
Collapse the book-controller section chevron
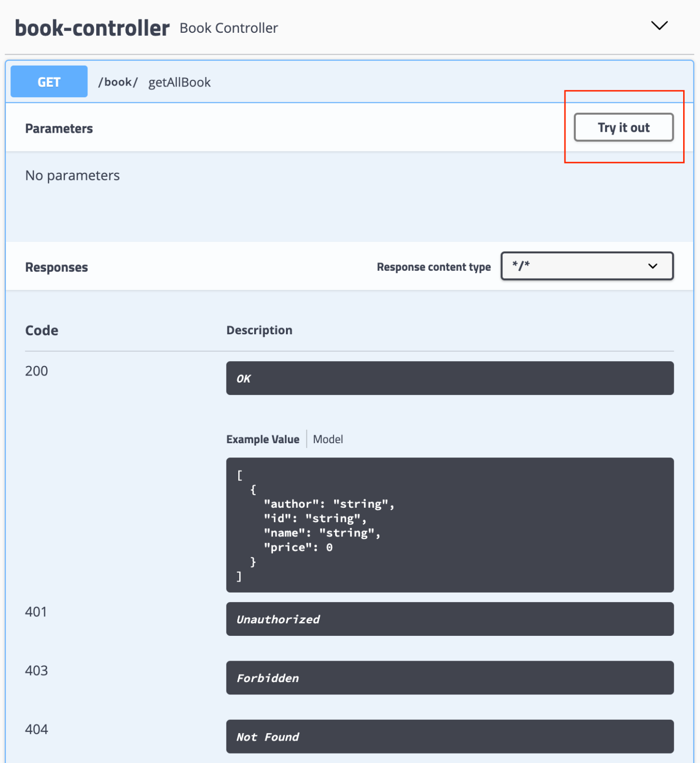[659, 25]
